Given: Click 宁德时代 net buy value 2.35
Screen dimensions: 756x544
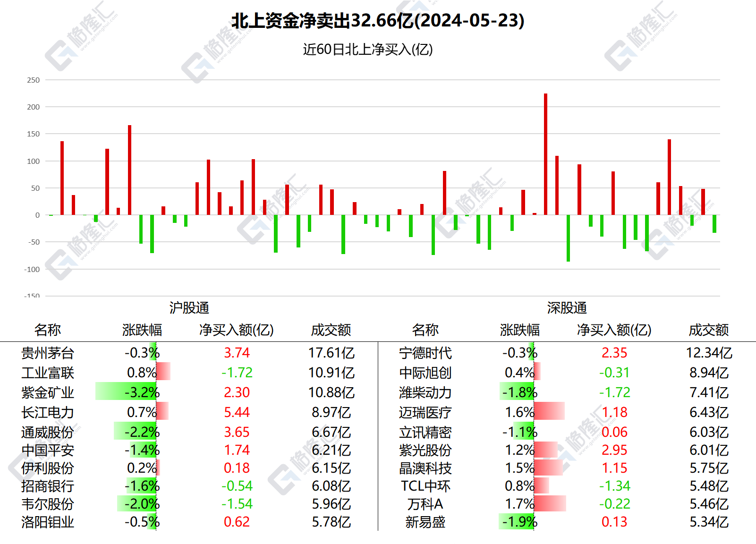Looking at the screenshot, I should click(614, 353).
